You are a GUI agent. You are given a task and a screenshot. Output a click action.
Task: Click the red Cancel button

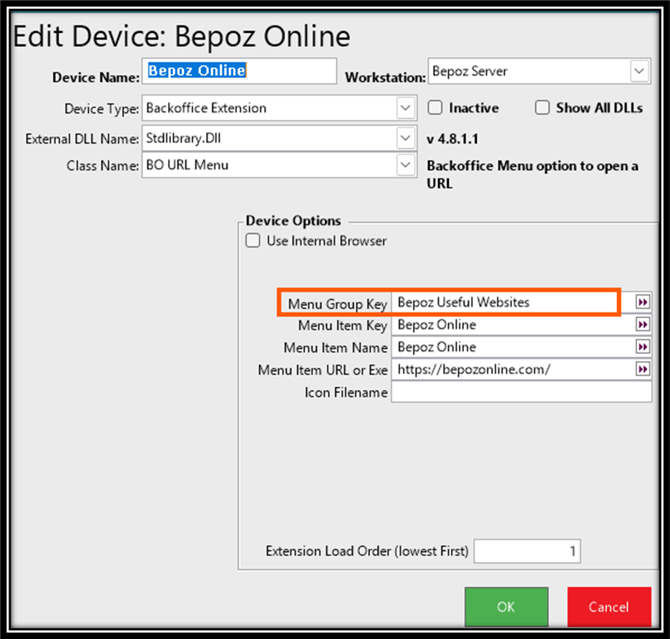(608, 607)
